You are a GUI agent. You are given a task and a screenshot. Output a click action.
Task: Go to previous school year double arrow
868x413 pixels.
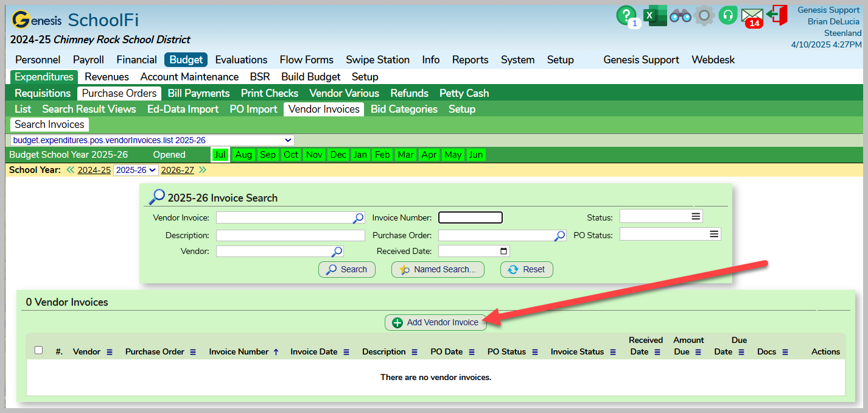tap(71, 170)
